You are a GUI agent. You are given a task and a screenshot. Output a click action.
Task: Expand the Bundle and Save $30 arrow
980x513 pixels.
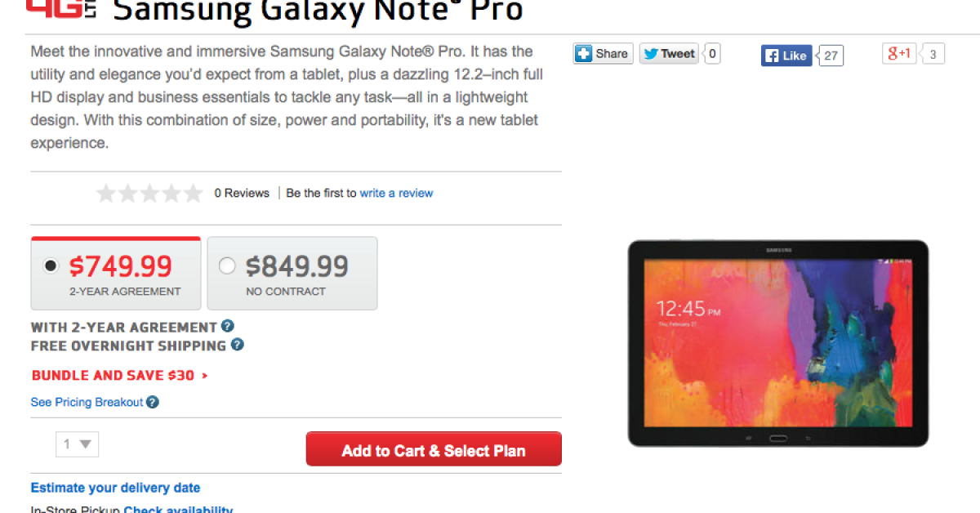point(204,376)
